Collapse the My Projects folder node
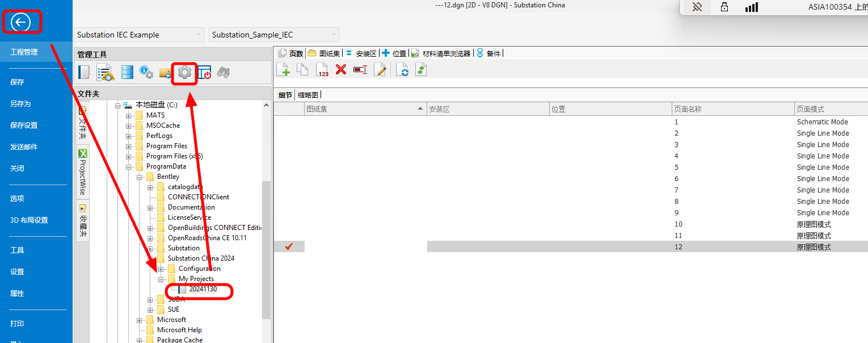 [x=161, y=279]
